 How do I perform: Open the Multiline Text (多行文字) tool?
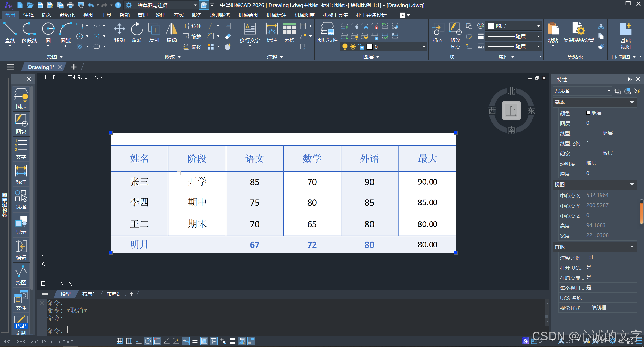click(x=250, y=33)
